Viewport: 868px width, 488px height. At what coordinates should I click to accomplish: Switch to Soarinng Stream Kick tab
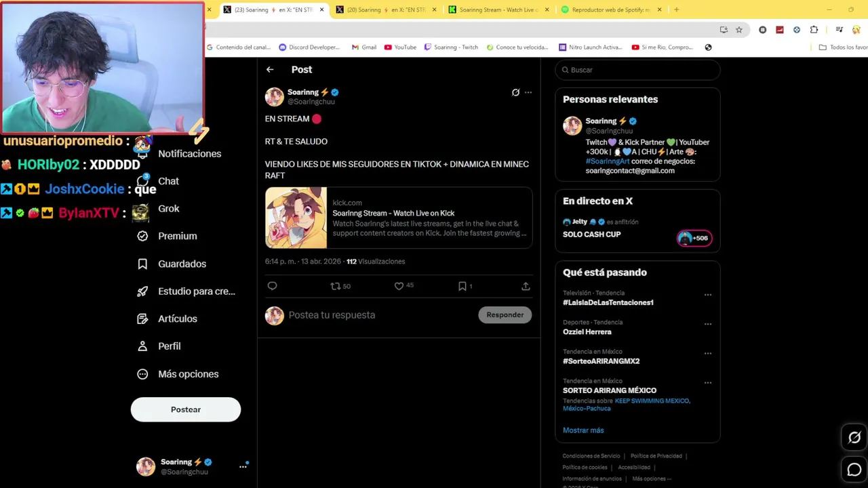499,9
